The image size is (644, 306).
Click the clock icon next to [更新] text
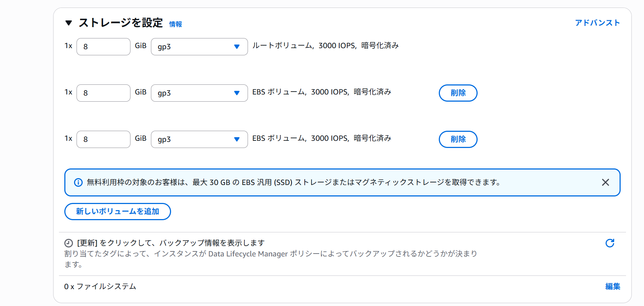(69, 243)
